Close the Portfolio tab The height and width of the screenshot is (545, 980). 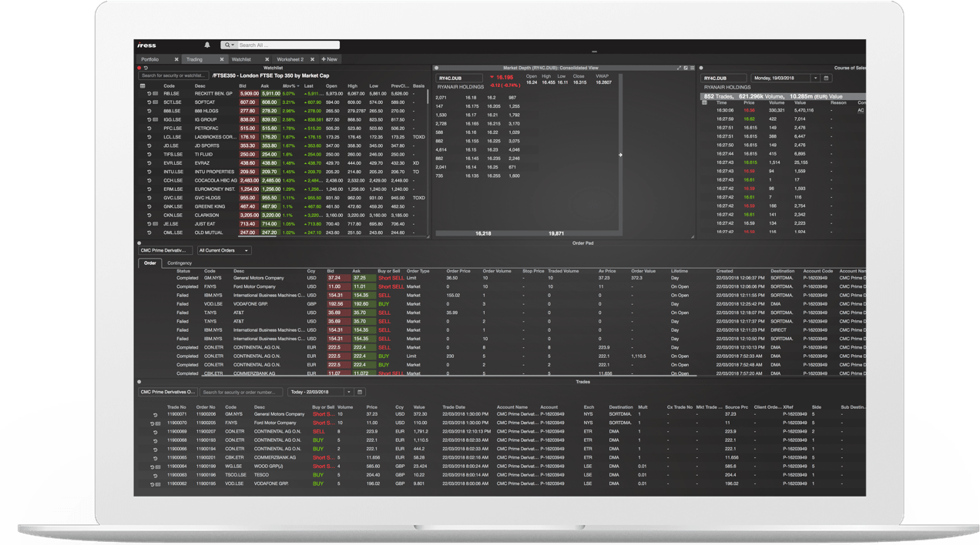[x=176, y=59]
